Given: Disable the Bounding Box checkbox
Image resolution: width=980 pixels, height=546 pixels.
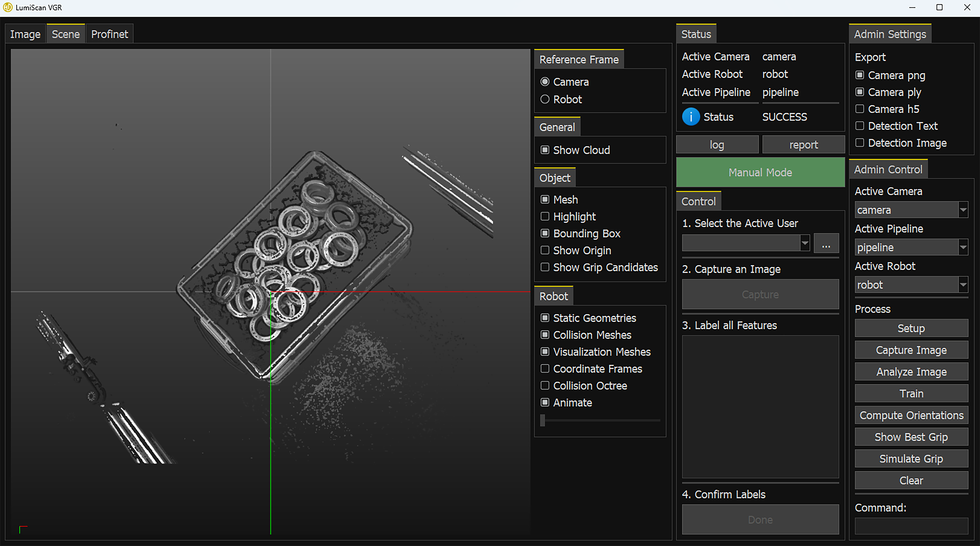Looking at the screenshot, I should (545, 233).
